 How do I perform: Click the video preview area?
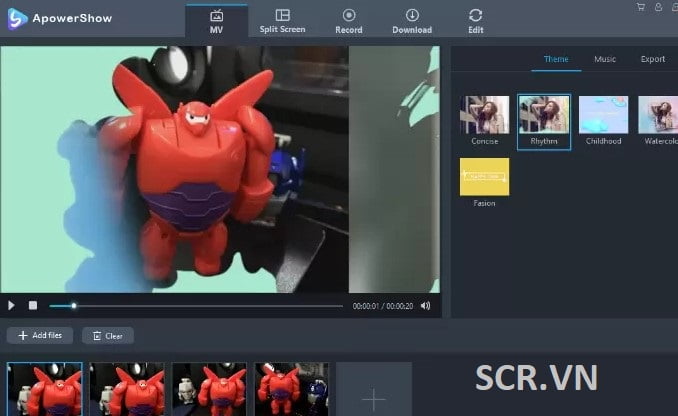[x=220, y=170]
